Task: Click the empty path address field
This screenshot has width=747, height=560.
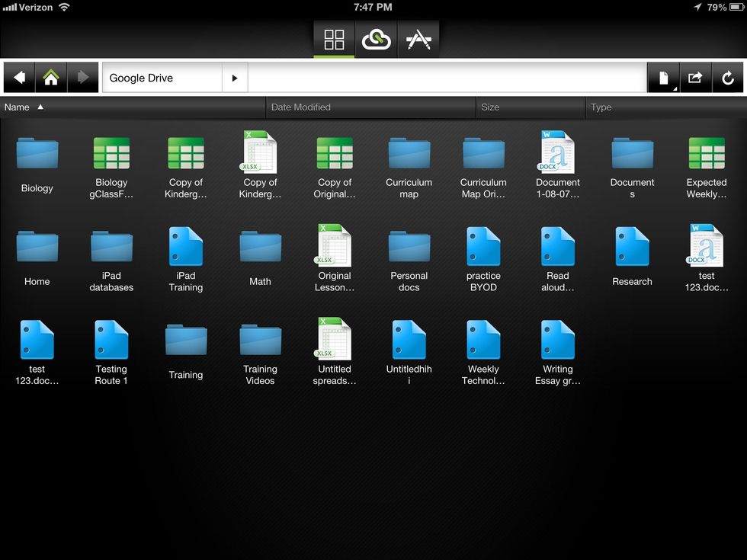Action: point(446,78)
